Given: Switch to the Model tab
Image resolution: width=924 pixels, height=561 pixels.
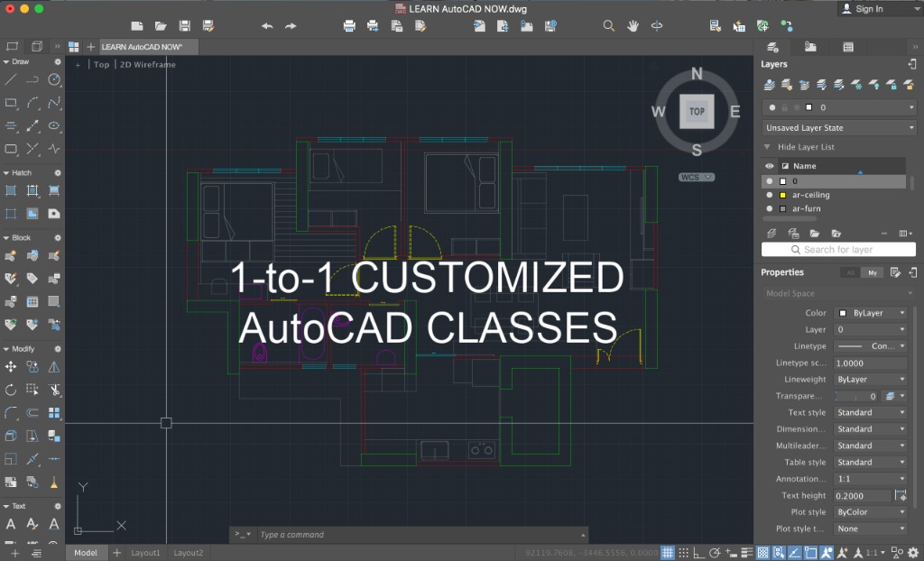Looking at the screenshot, I should pos(86,553).
